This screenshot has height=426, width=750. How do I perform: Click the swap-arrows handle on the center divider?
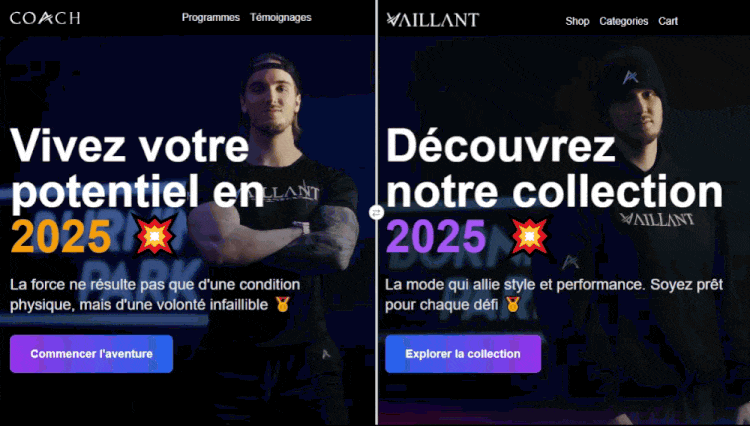tap(376, 212)
